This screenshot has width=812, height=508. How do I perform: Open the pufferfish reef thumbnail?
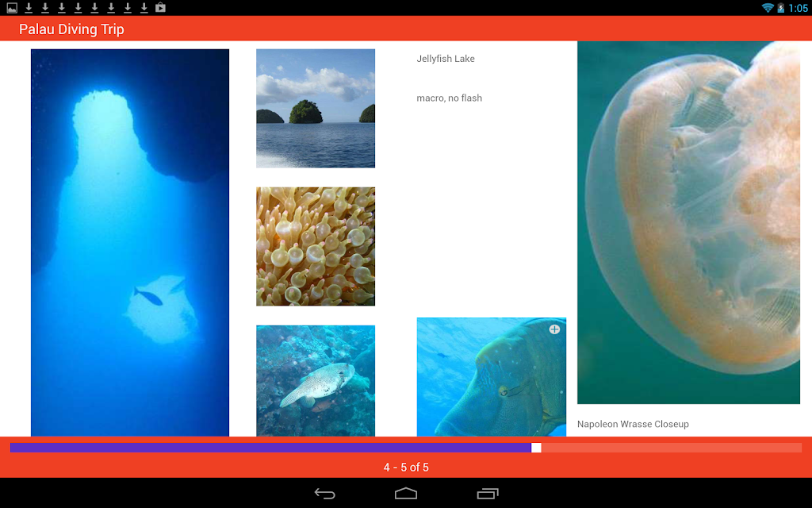point(316,380)
